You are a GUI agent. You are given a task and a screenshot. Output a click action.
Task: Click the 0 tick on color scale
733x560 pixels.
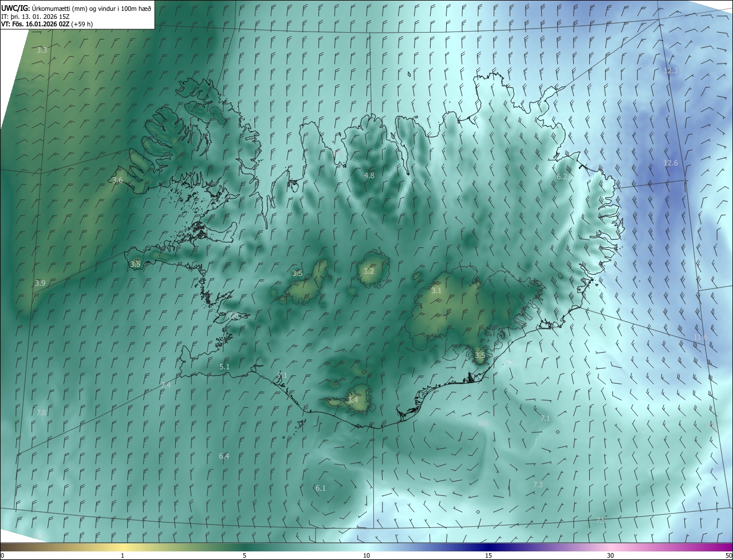(x=2, y=555)
